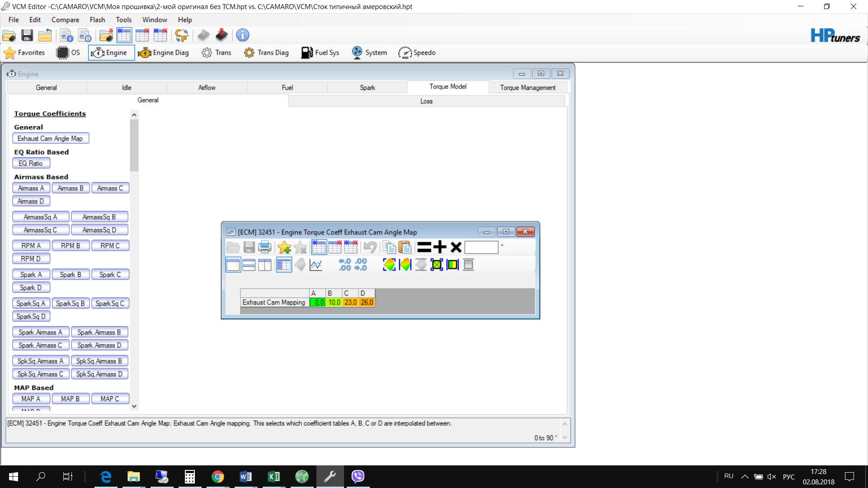Switch to the Torque Management tab

click(x=528, y=88)
